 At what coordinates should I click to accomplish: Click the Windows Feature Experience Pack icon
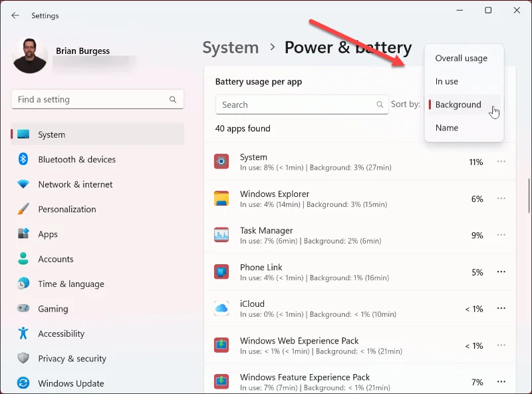(221, 381)
